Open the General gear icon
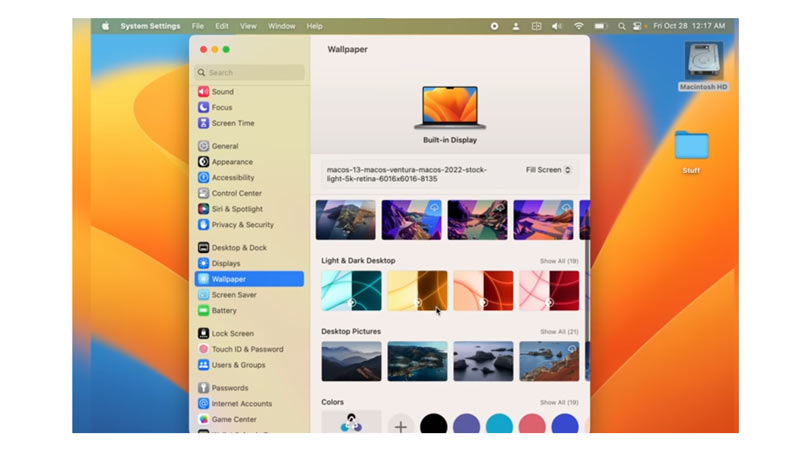The height and width of the screenshot is (450, 800). (x=203, y=146)
